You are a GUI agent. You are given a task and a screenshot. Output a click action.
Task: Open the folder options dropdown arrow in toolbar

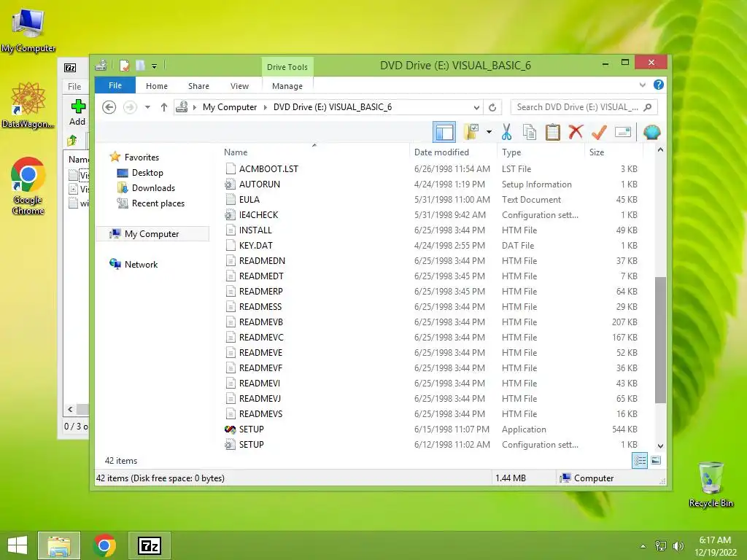pos(489,132)
